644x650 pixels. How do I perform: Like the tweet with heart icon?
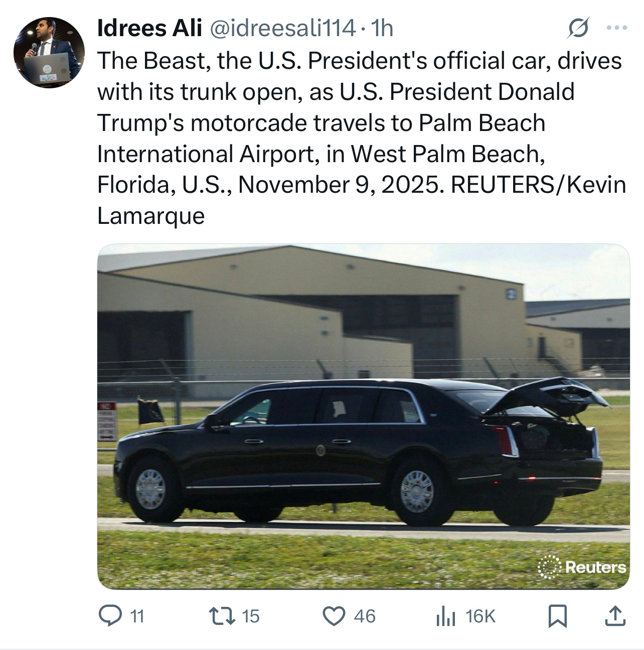coord(334,616)
